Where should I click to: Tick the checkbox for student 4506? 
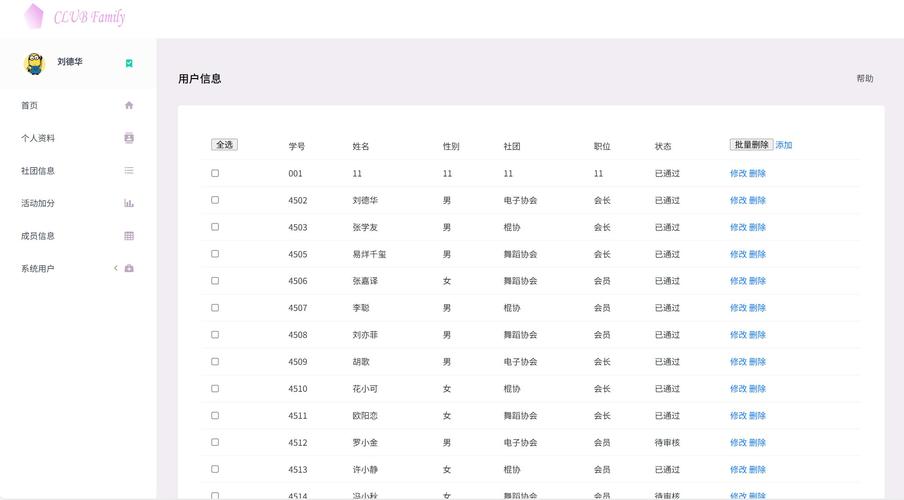click(x=215, y=281)
